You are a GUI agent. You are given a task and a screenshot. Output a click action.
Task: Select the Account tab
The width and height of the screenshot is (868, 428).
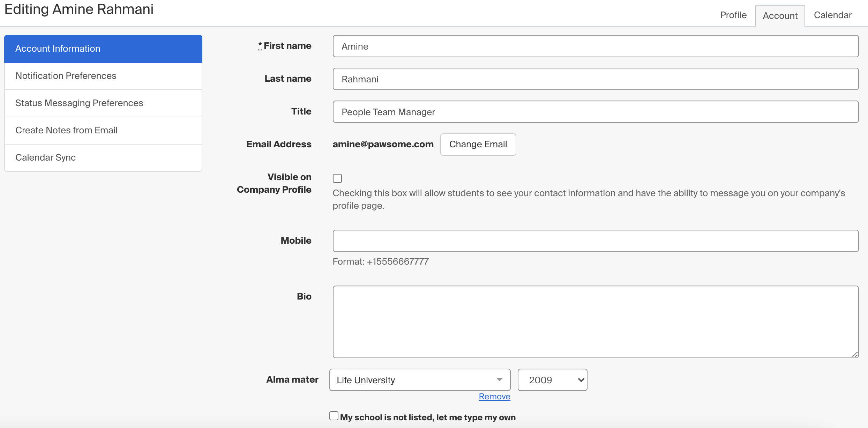tap(780, 15)
